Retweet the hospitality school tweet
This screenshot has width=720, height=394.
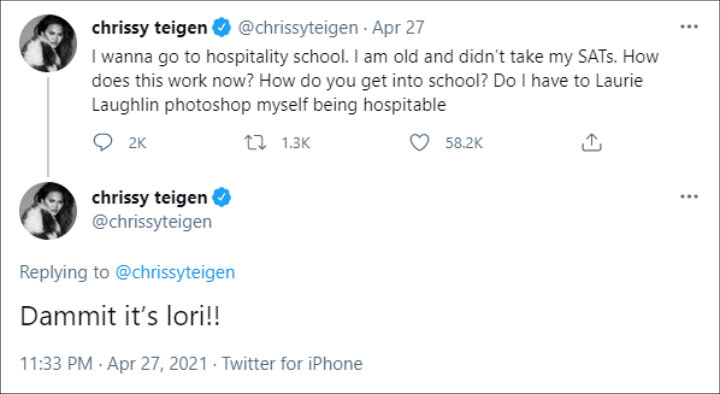(x=255, y=143)
